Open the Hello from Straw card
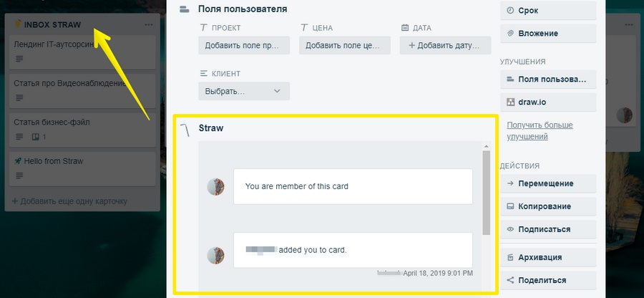The width and height of the screenshot is (644, 298). pyautogui.click(x=82, y=169)
